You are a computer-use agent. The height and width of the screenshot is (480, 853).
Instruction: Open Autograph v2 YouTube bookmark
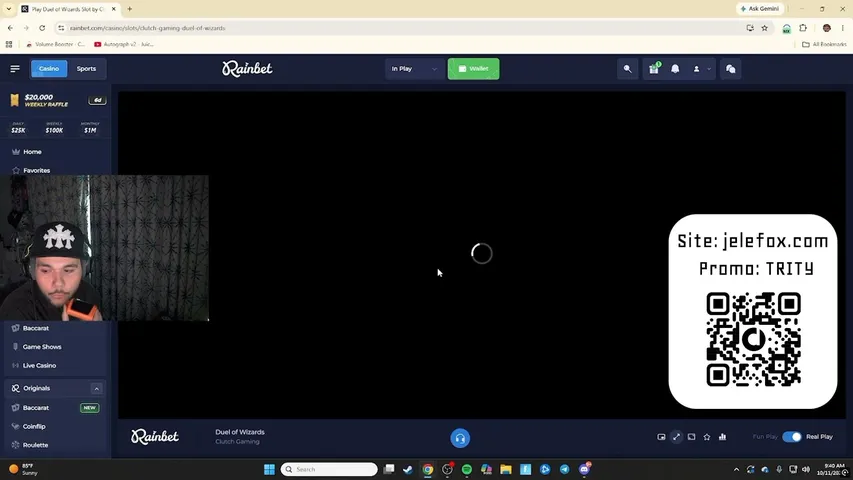124,44
